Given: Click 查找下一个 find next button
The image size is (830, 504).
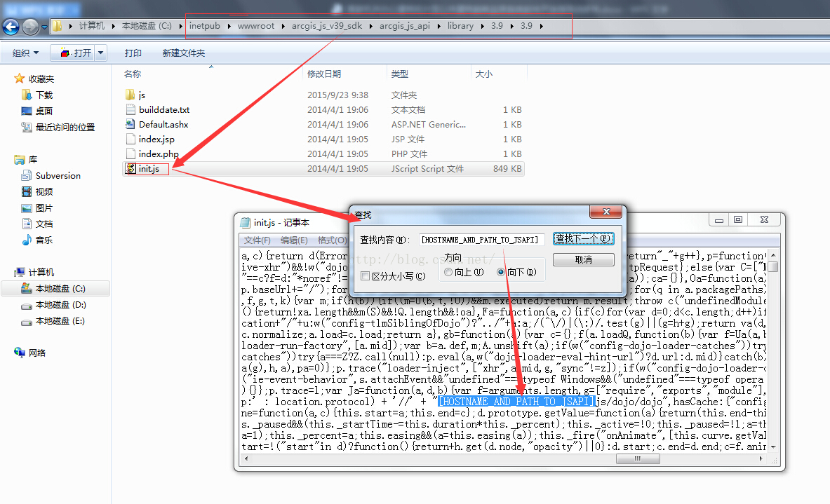Looking at the screenshot, I should pos(583,238).
